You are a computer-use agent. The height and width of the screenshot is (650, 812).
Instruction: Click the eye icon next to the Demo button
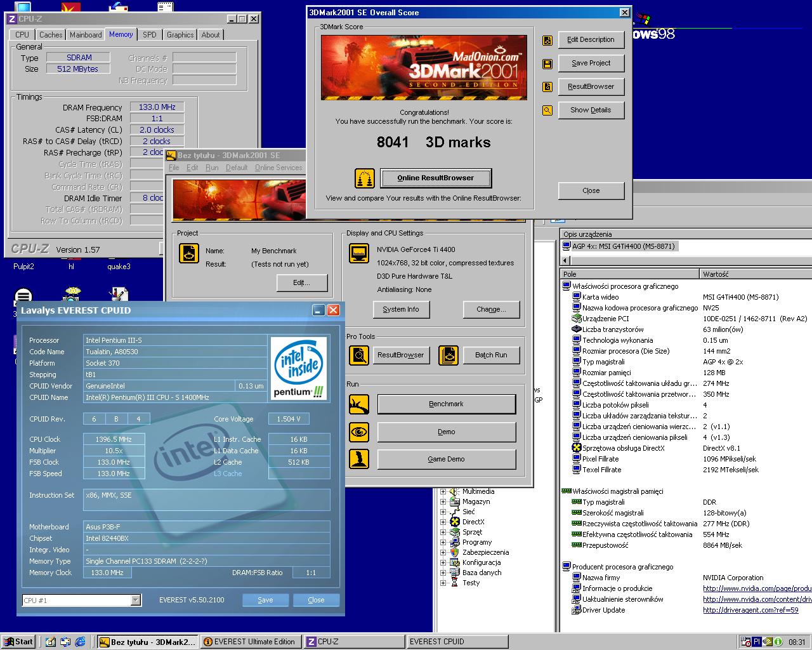pyautogui.click(x=359, y=432)
